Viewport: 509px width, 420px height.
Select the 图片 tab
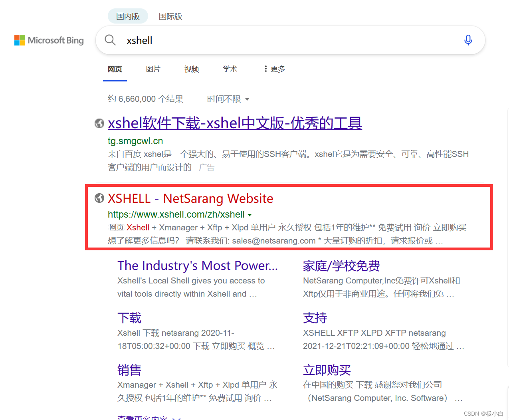[x=153, y=69]
